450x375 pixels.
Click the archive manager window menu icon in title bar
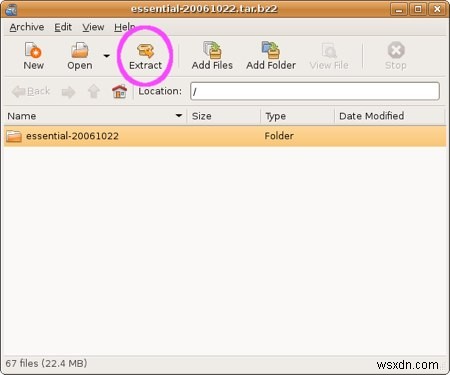(x=11, y=9)
